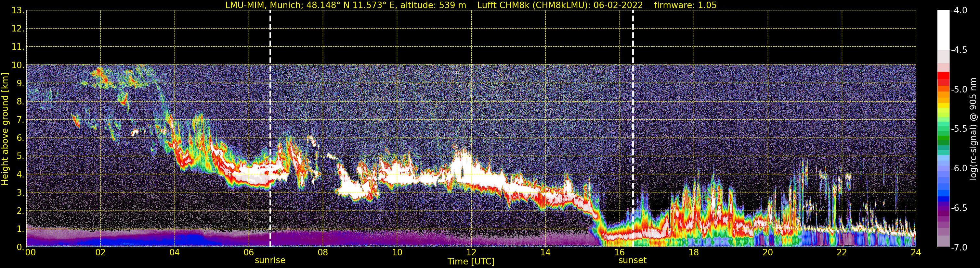Image resolution: width=980 pixels, height=268 pixels.
Task: Click 'firmware: 1.05' in the title
Action: pyautogui.click(x=685, y=5)
